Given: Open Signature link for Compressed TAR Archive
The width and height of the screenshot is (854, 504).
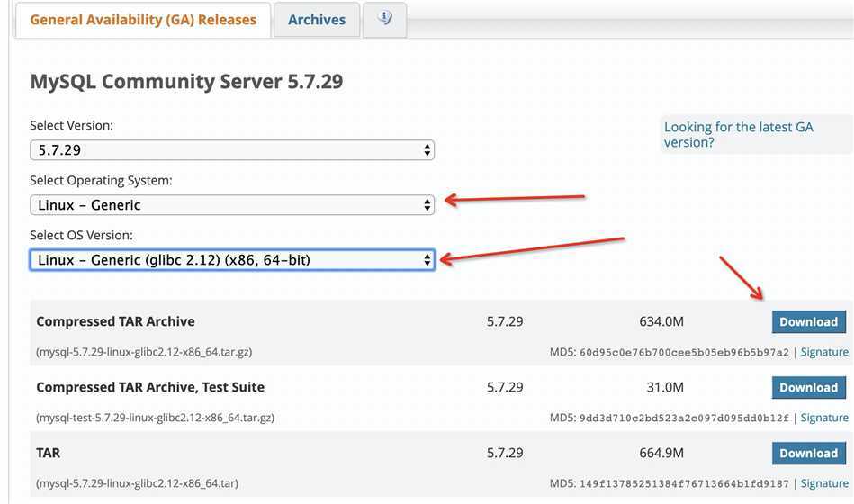Looking at the screenshot, I should pyautogui.click(x=824, y=352).
